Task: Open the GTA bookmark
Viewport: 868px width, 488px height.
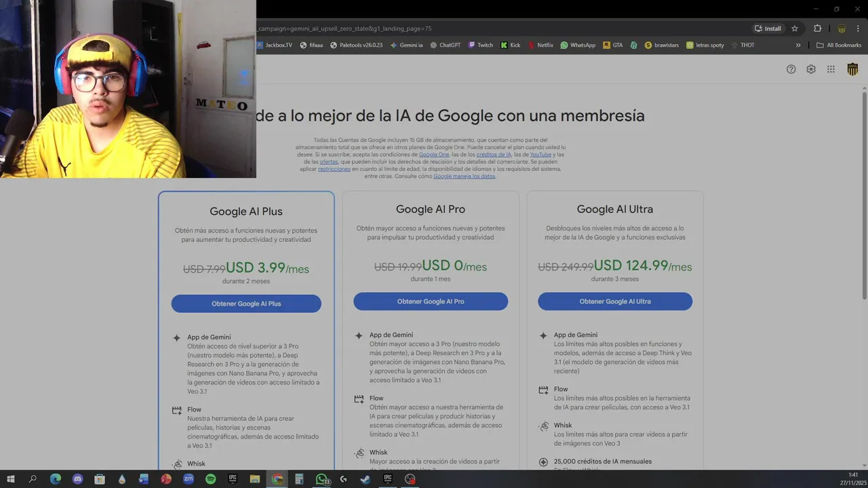Action: [x=613, y=45]
